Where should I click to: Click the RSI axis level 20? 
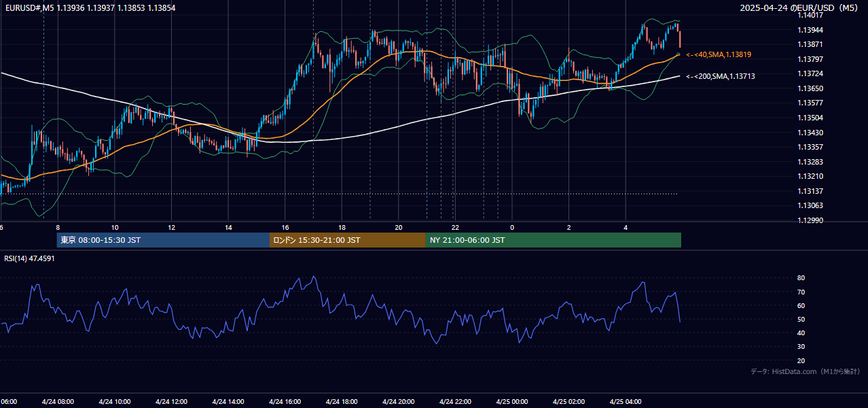[x=801, y=361]
